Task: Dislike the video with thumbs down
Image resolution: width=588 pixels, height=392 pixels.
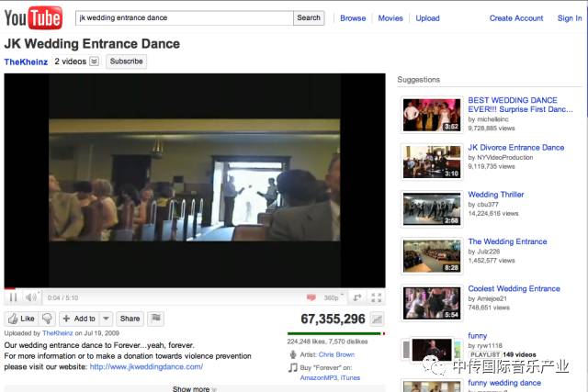Action: click(47, 319)
